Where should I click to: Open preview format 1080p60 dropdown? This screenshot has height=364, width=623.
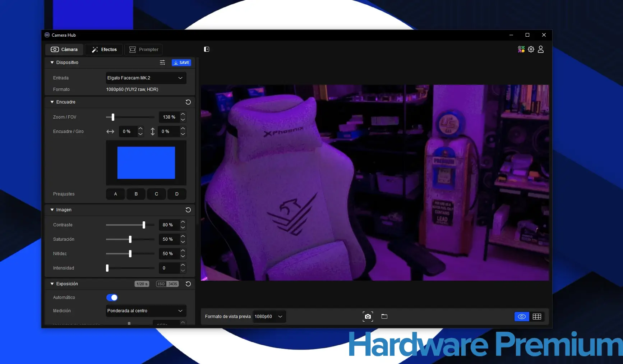click(269, 317)
